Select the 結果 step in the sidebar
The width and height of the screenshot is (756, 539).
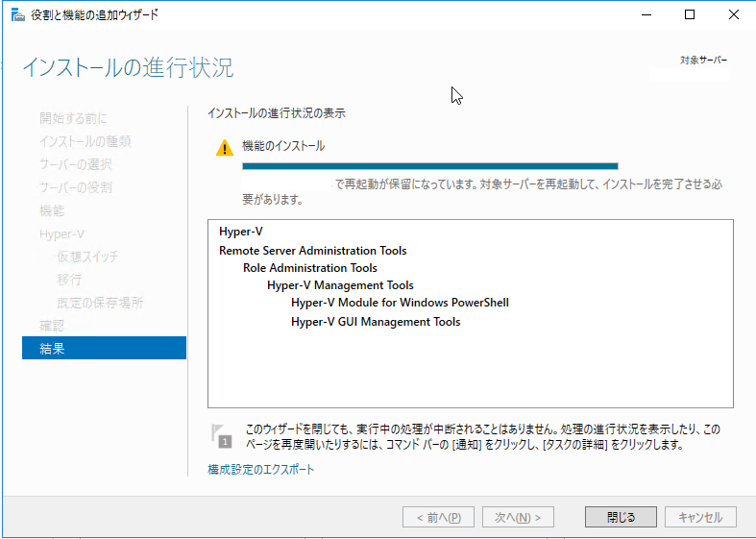104,348
